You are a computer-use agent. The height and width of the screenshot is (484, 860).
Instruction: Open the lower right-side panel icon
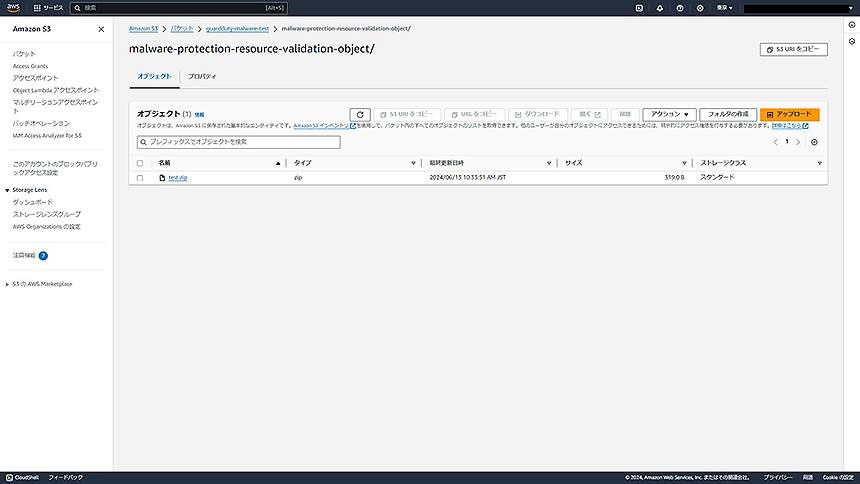point(851,41)
